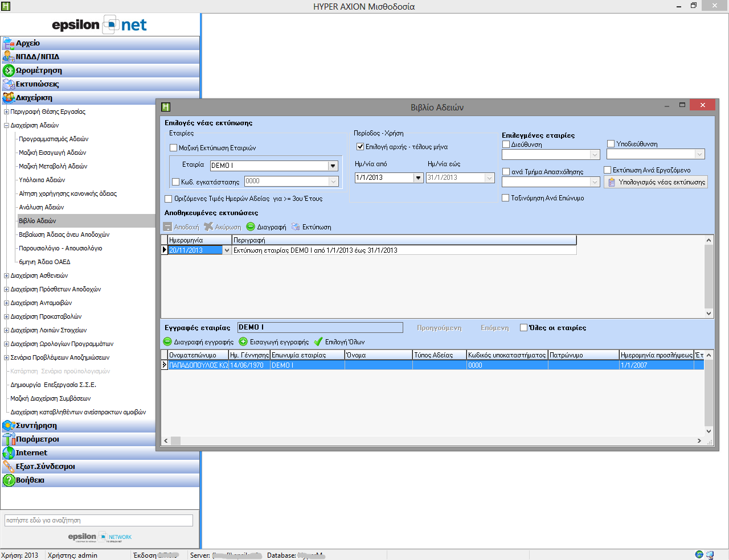Screen dimensions: 729x560
Task: Open the Βοήθεια help icon
Action: pos(8,480)
